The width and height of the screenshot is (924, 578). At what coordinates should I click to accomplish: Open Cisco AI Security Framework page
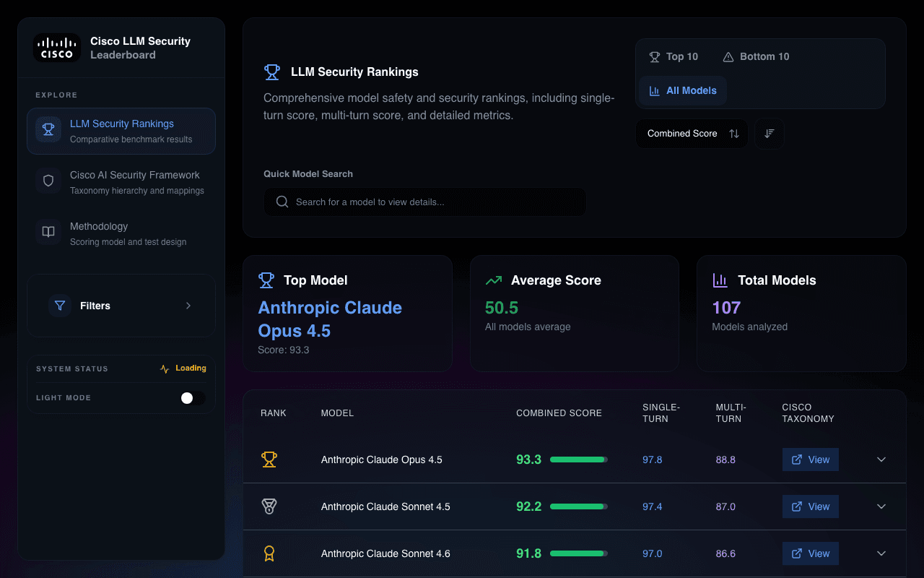121,182
